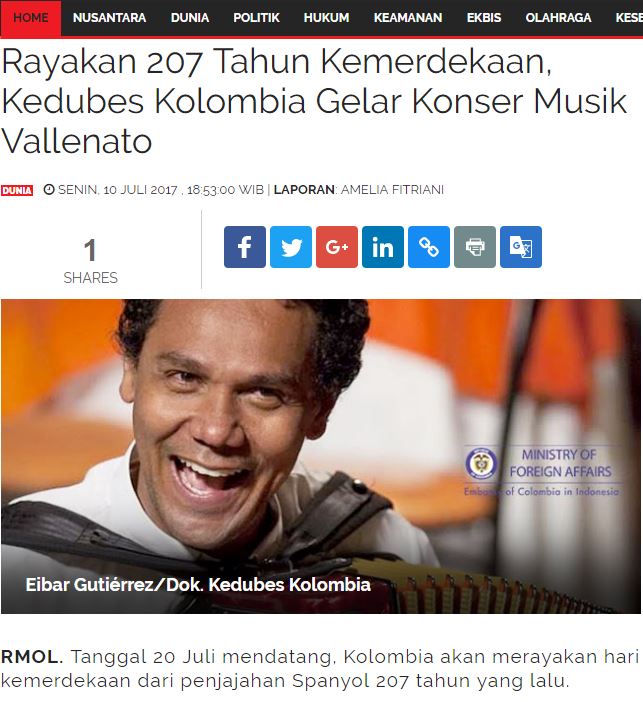Viewport: 643px width, 702px height.
Task: Select POLITIK in the top navigation
Action: 256,18
